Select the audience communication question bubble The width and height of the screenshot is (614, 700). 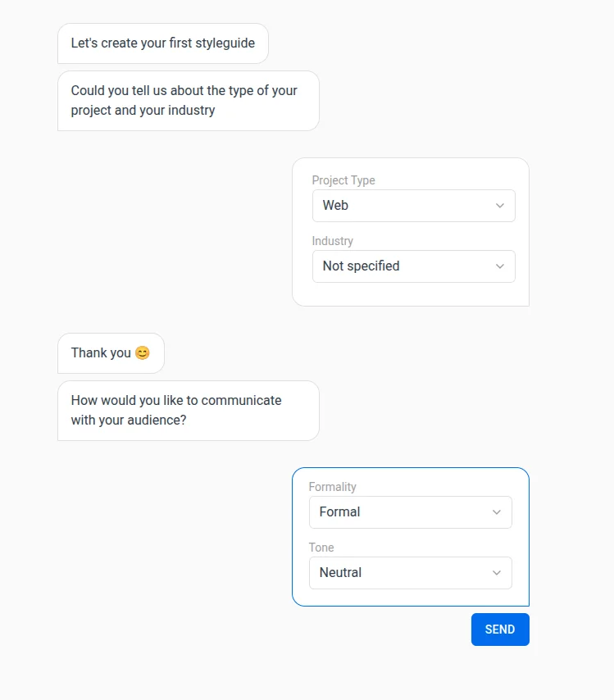tap(188, 411)
